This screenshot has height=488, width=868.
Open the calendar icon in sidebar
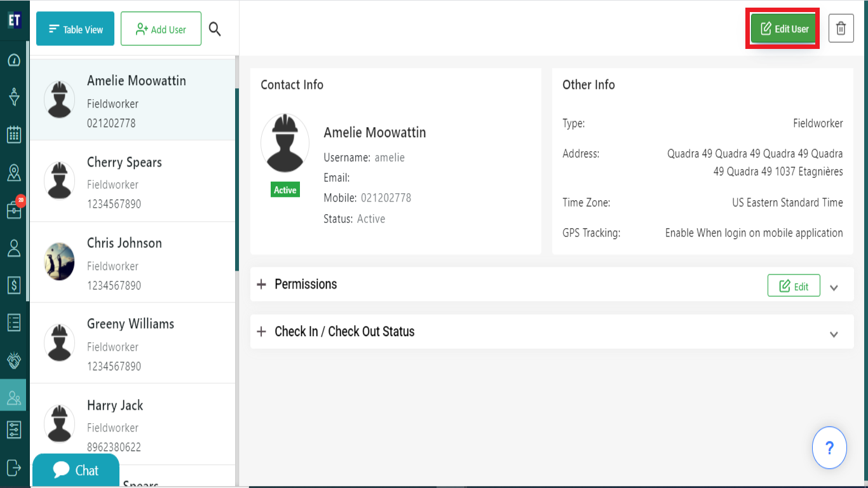[x=14, y=135]
